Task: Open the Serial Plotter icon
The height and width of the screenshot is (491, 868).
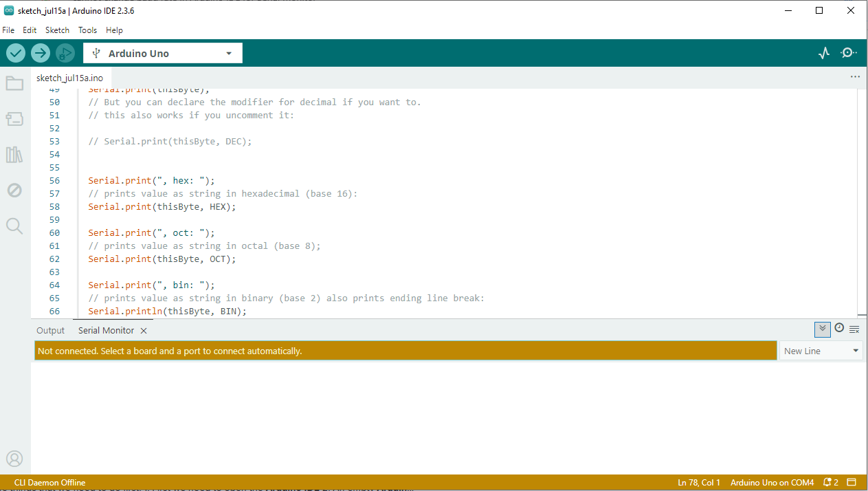Action: (x=823, y=52)
